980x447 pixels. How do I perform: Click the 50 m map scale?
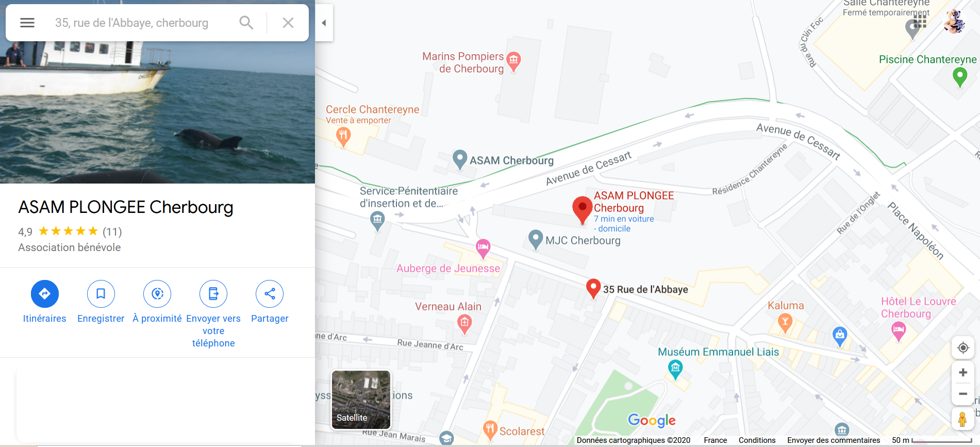click(x=932, y=440)
